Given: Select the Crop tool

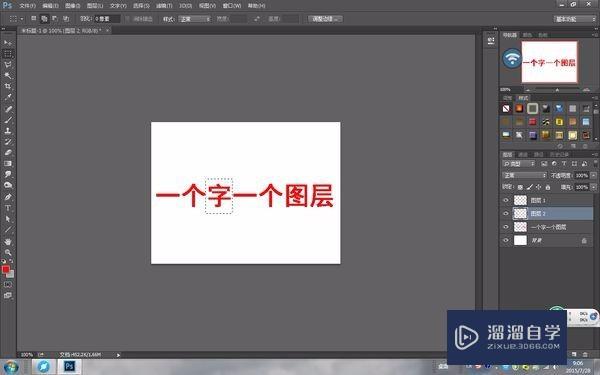Looking at the screenshot, I should 8,86.
